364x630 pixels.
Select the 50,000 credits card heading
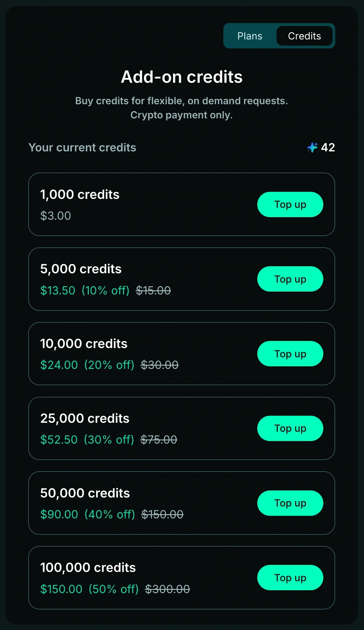85,493
